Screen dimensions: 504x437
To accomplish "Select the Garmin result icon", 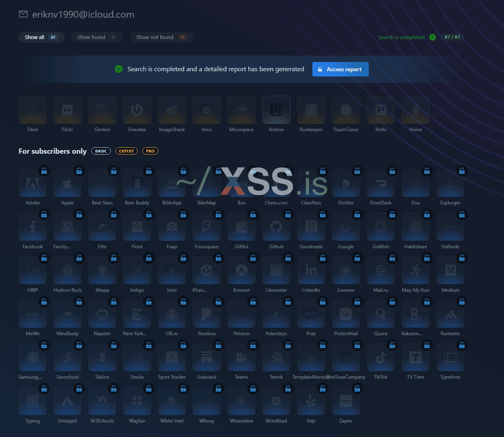I will point(102,110).
